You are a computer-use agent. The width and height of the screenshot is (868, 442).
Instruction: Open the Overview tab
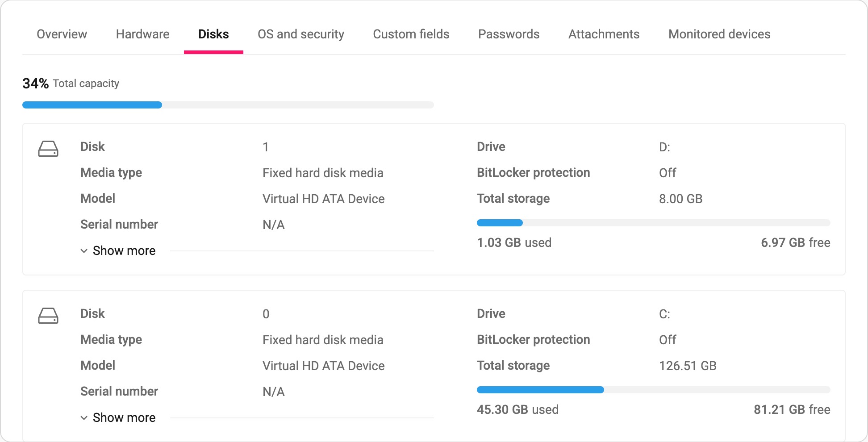tap(62, 34)
